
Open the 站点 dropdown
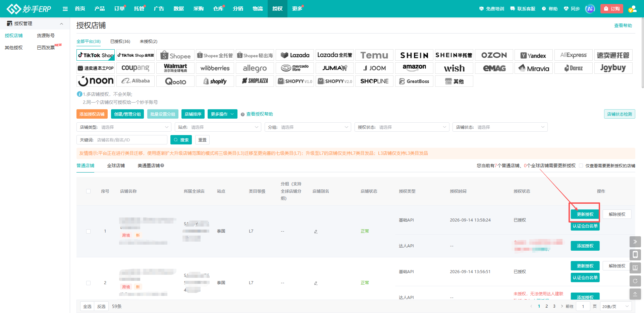[218, 127]
